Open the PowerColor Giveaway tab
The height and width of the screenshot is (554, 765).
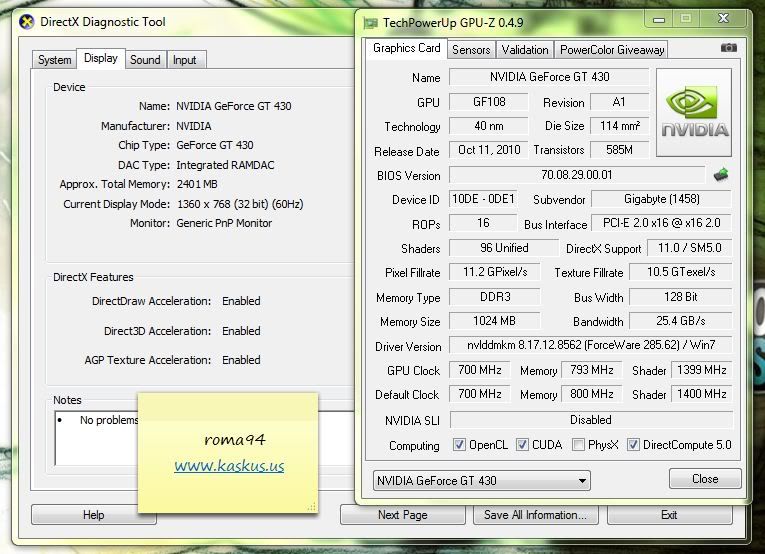pyautogui.click(x=612, y=49)
